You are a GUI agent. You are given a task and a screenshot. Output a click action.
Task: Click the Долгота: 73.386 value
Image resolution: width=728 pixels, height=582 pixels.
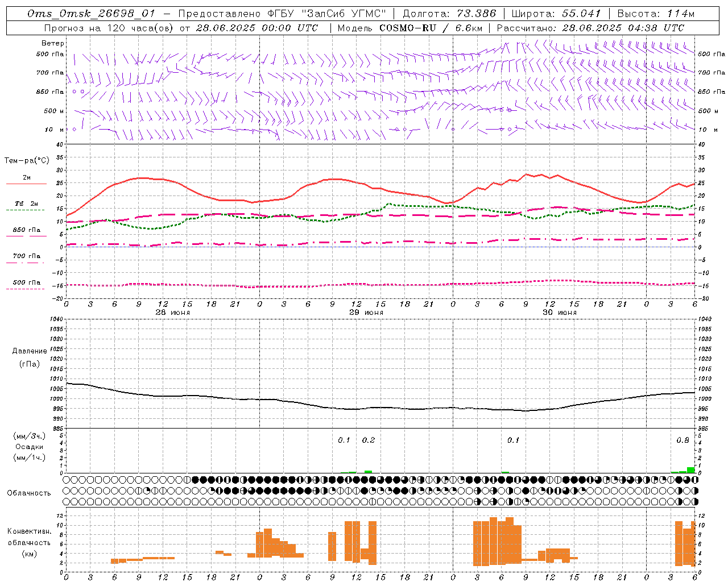click(x=449, y=14)
